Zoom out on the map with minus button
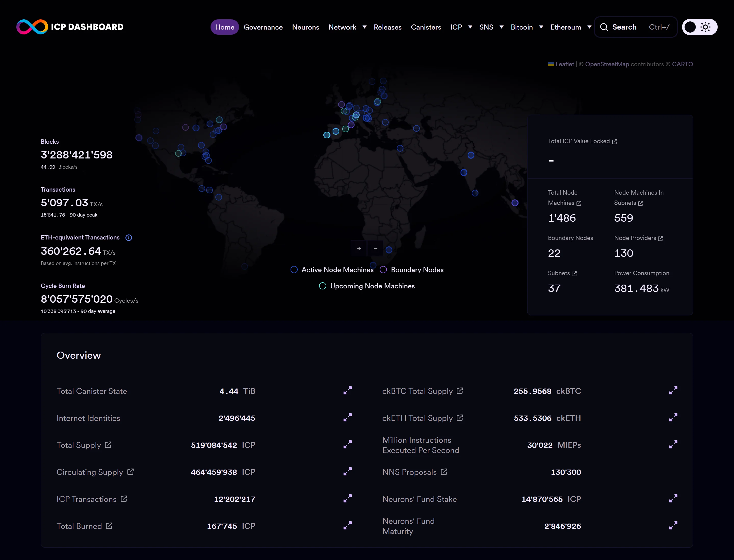Screen dimensions: 734x560 point(375,248)
